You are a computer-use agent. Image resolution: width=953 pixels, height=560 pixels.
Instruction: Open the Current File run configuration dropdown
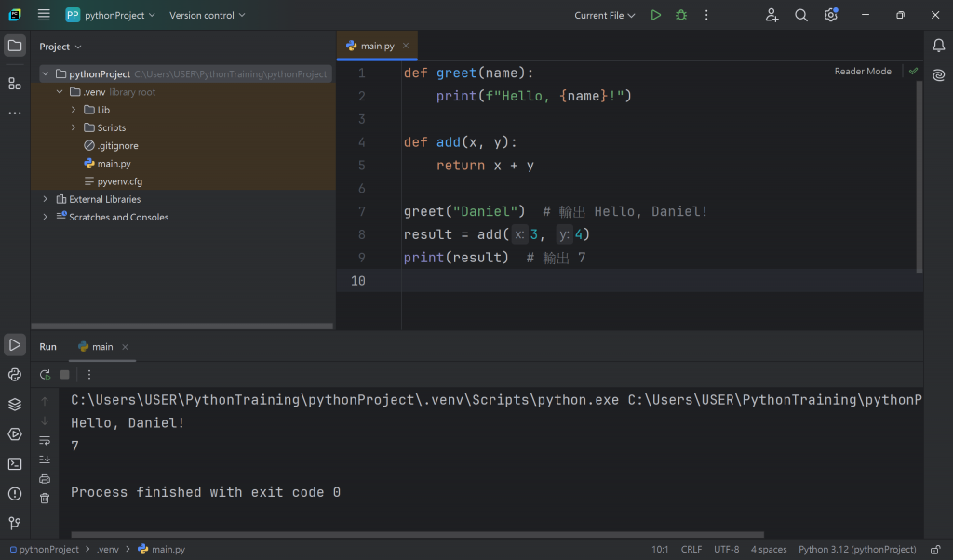click(605, 15)
